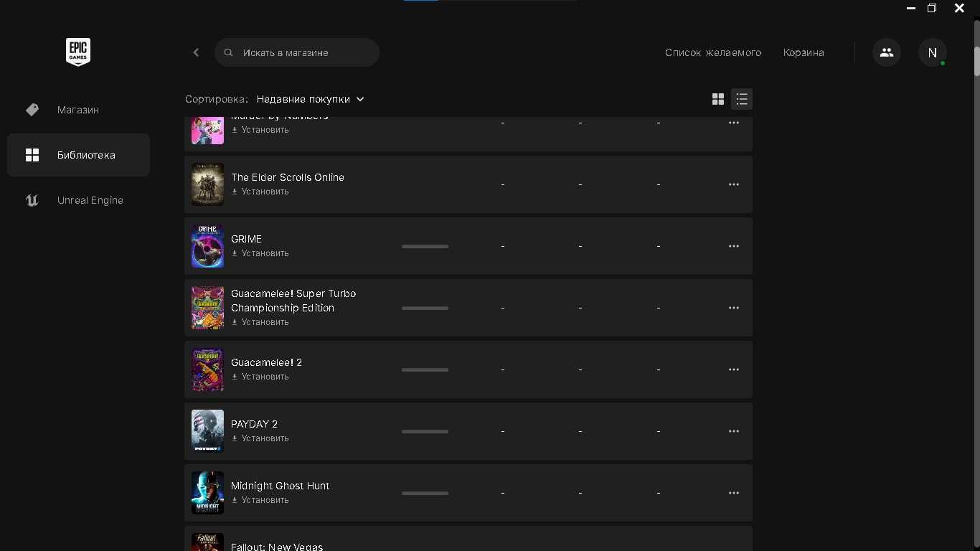
Task: Open Midnight Ghost Hunt options menu
Action: (734, 493)
